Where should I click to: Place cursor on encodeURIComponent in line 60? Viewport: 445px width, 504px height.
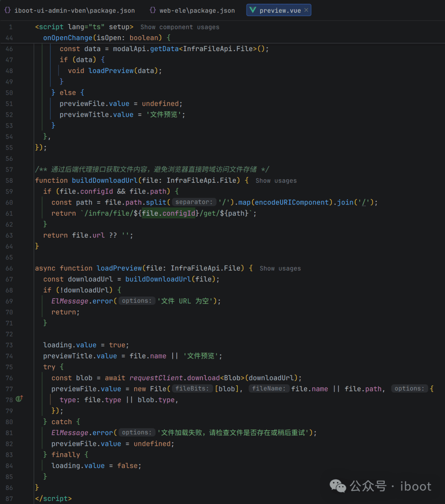tap(292, 203)
